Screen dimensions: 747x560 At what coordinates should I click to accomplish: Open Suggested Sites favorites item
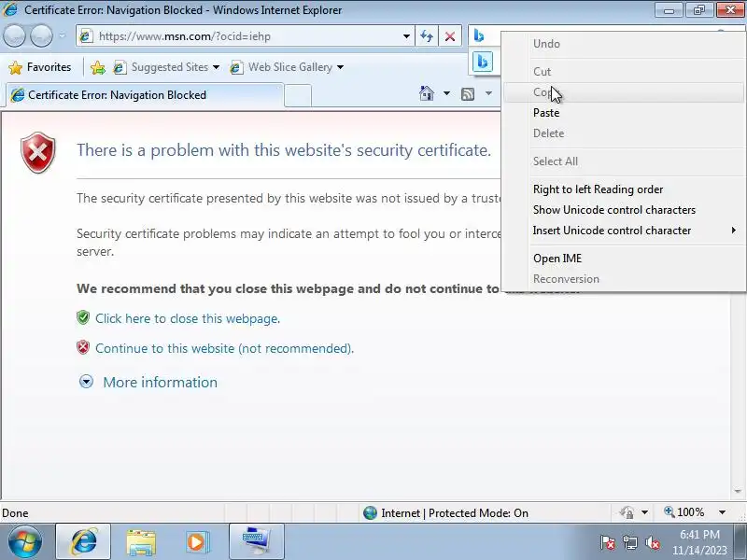(161, 67)
